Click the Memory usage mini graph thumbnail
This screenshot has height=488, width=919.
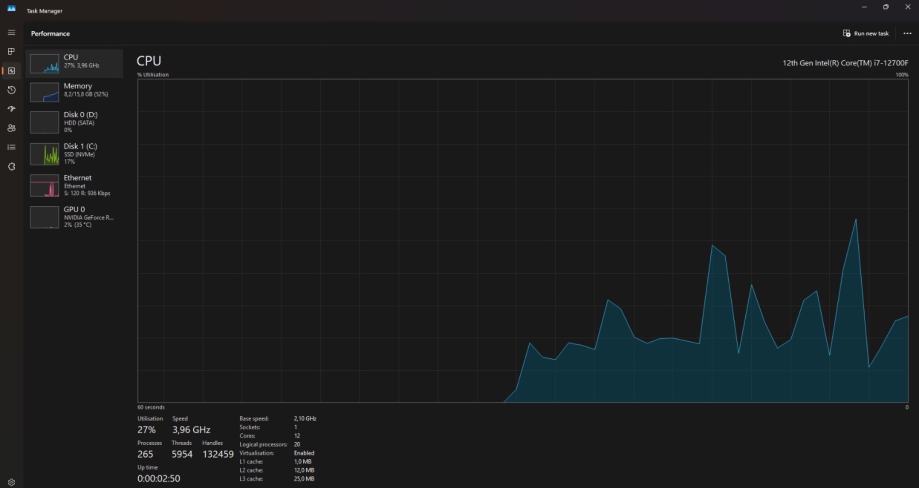45,92
